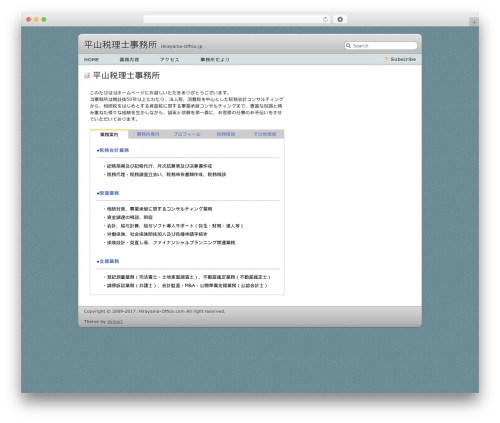This screenshot has height=423, width=500.
Task: Click the theme author link in footer
Action: tap(115, 322)
